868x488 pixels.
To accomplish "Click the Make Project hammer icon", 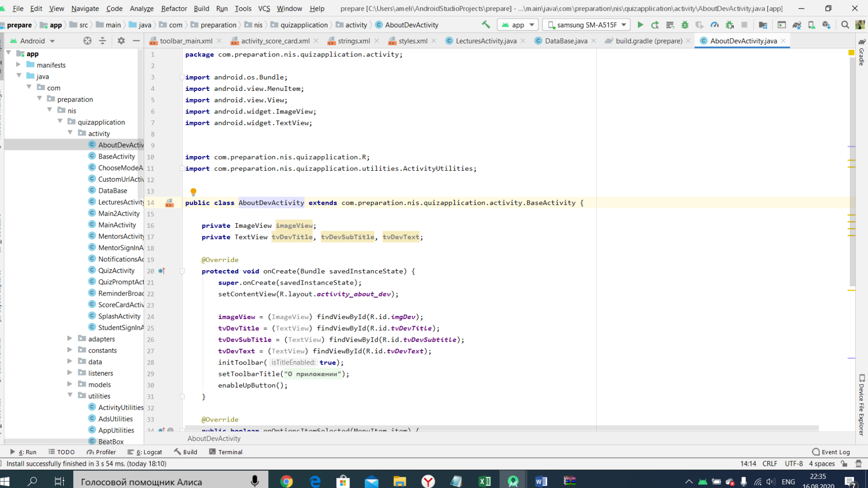I will click(486, 25).
